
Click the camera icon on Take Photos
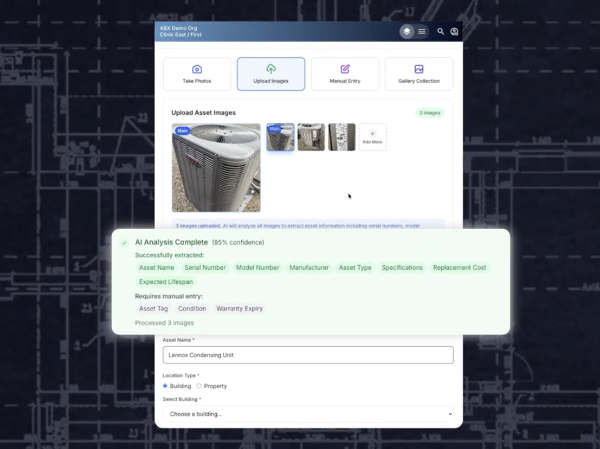(x=196, y=68)
